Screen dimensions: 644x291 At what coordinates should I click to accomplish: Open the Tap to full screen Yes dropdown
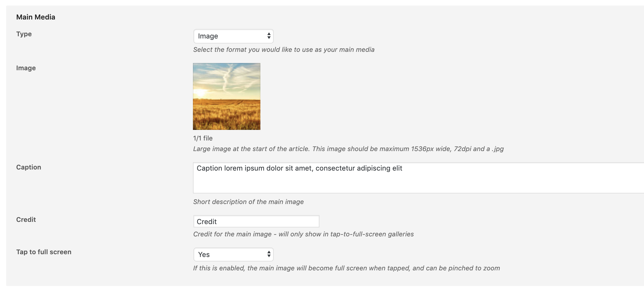(233, 254)
